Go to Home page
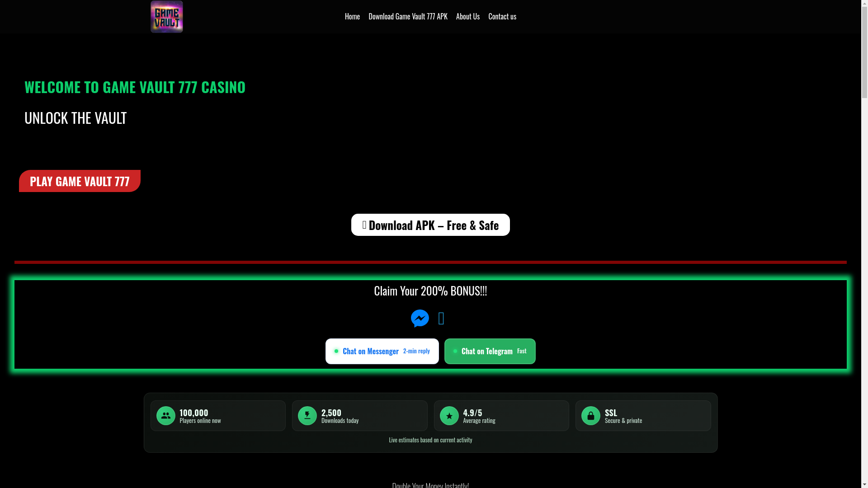This screenshot has width=868, height=488. (352, 16)
